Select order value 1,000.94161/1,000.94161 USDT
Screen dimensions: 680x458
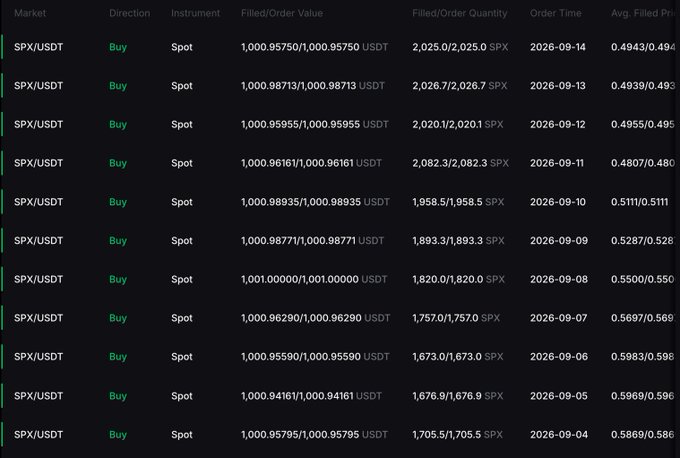coord(311,396)
